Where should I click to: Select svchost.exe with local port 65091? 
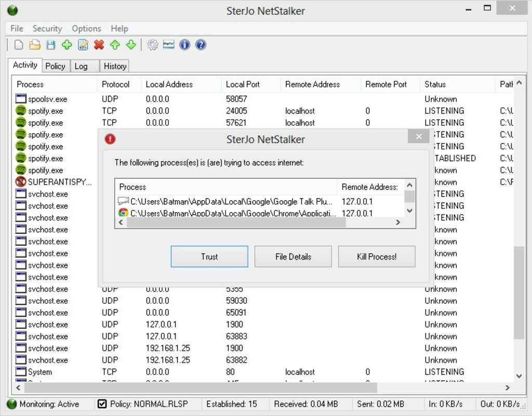click(263, 313)
